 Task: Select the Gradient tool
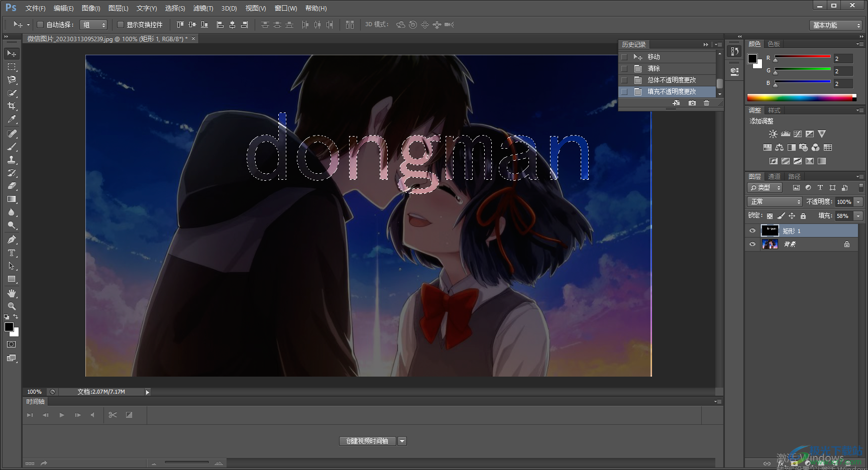pyautogui.click(x=12, y=199)
